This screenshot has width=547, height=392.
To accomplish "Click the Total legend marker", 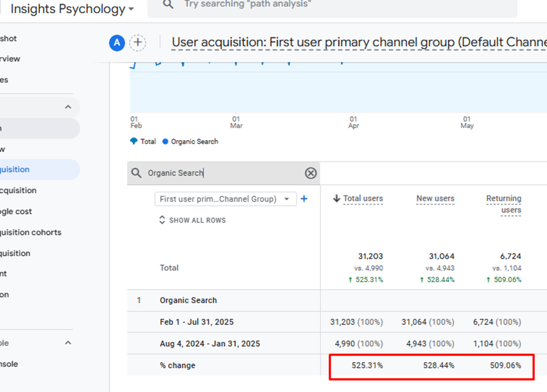I will pyautogui.click(x=134, y=141).
